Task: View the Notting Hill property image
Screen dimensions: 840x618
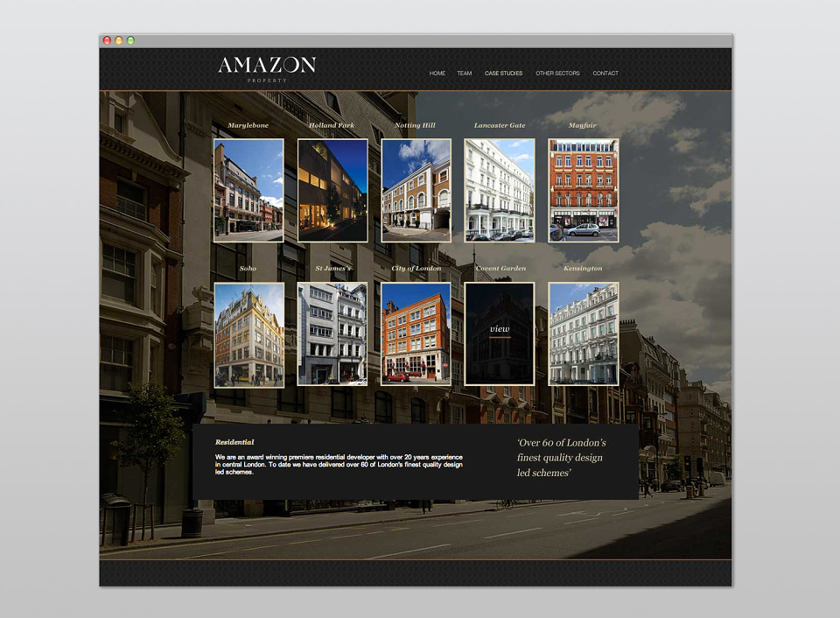Action: tap(416, 191)
